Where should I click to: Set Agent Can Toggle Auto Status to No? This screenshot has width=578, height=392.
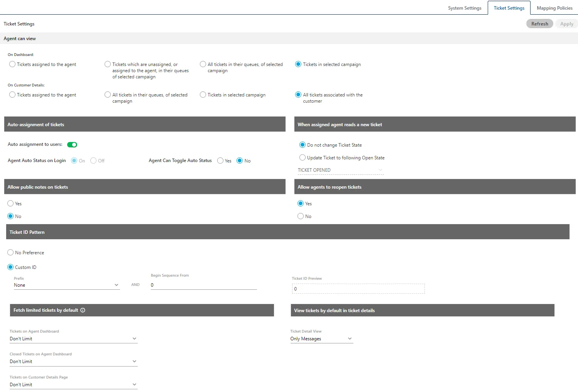240,161
